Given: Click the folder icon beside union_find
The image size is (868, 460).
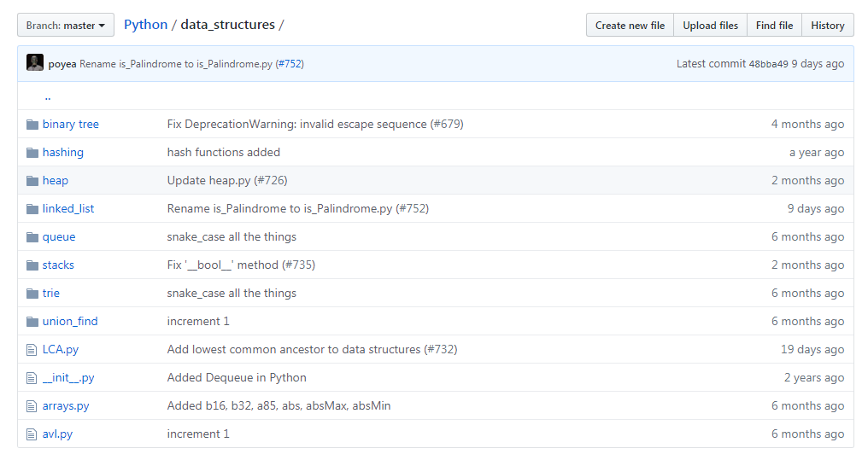Looking at the screenshot, I should coord(32,322).
